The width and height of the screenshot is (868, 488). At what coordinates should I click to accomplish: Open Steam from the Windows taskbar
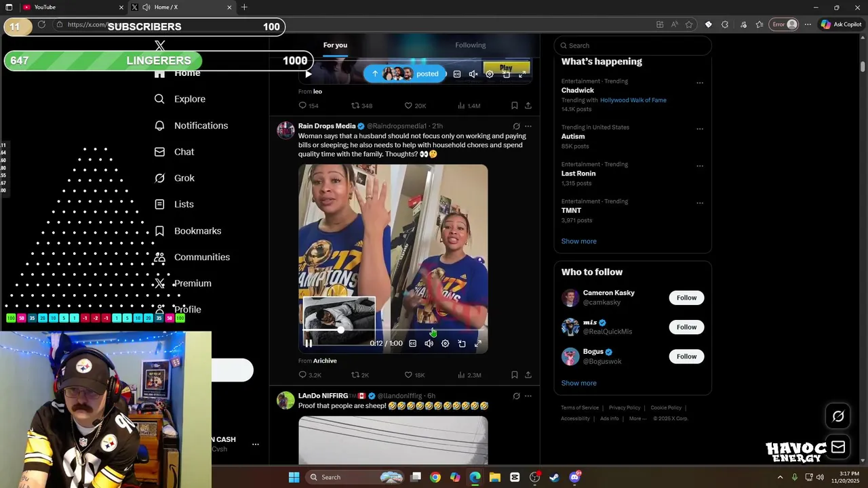(x=554, y=477)
